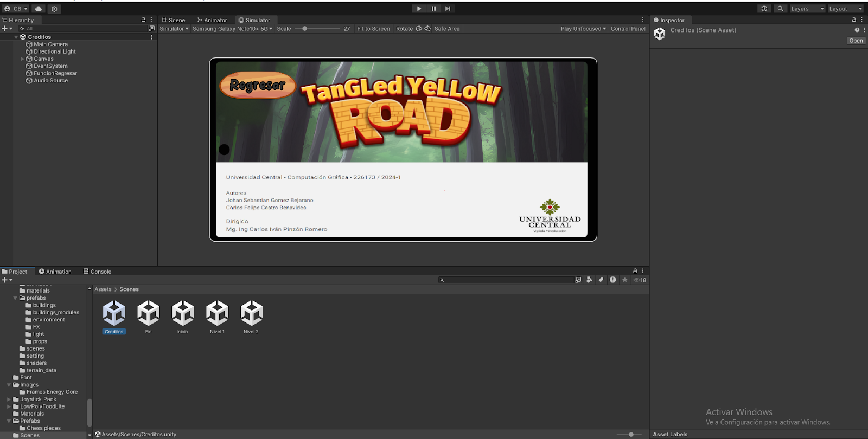Toggle Safe Area display
Screen dimensions: 868x439
pyautogui.click(x=447, y=29)
